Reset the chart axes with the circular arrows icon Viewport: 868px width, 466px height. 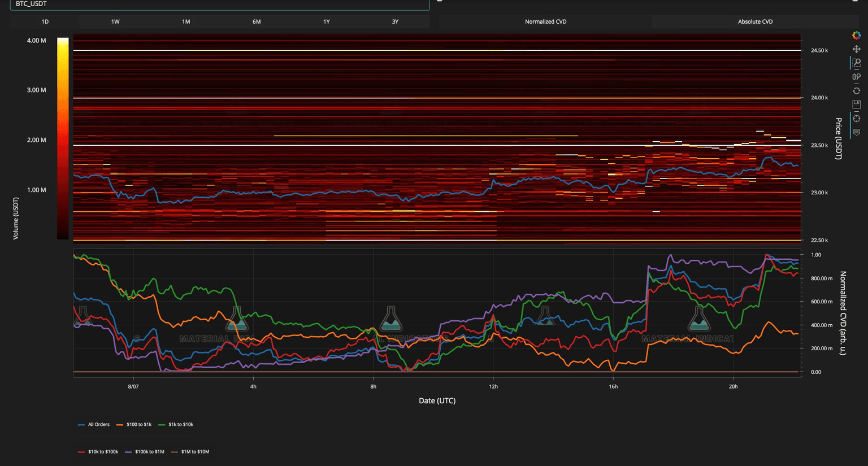coord(857,90)
